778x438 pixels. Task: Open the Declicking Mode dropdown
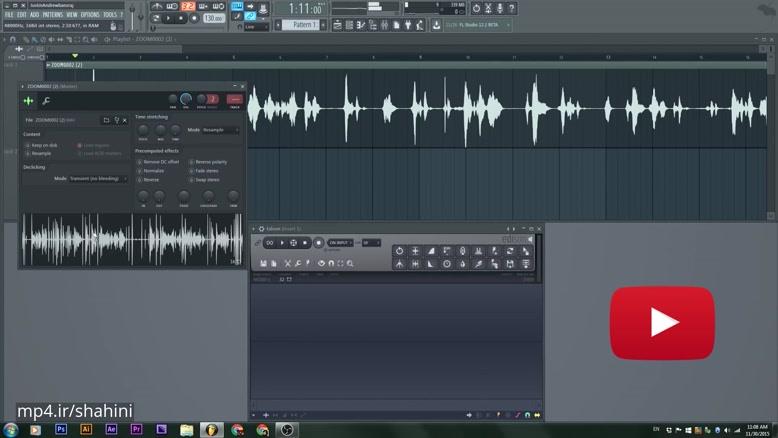98,178
